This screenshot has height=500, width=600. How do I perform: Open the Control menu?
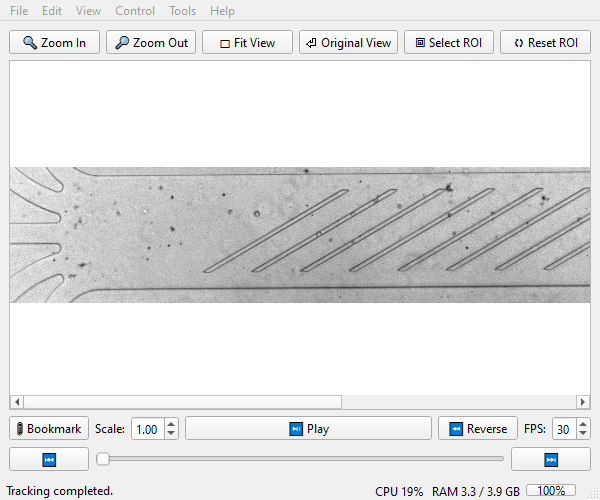[135, 11]
